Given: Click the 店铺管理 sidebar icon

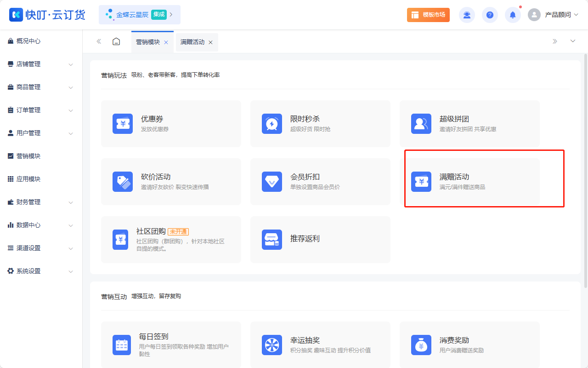Looking at the screenshot, I should [11, 64].
